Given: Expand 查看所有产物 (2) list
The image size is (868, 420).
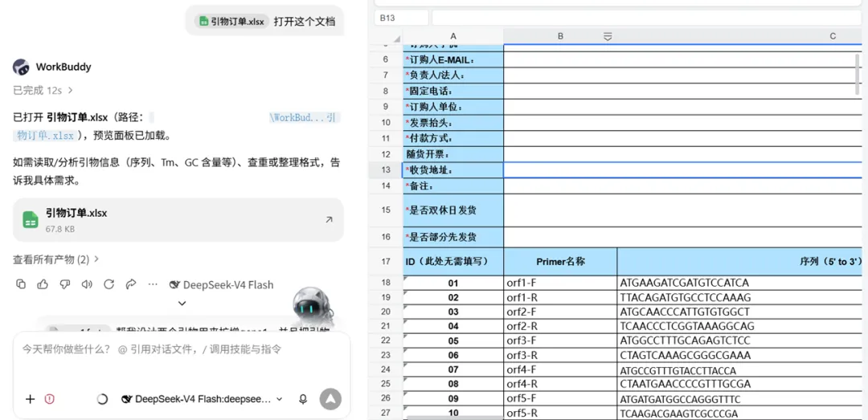Looking at the screenshot, I should pos(56,259).
